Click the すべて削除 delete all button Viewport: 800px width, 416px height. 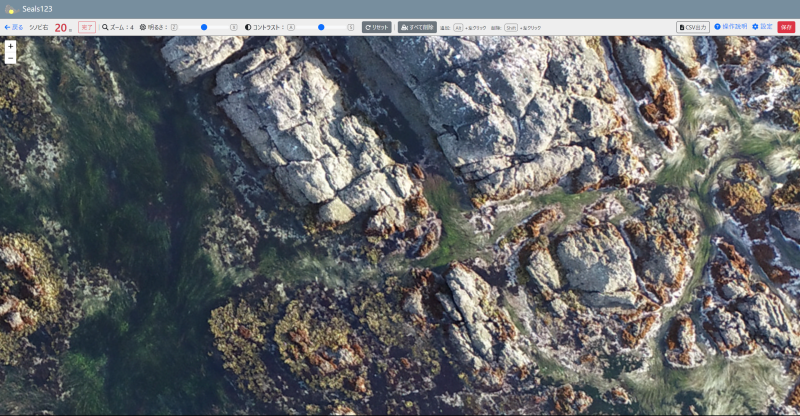coord(417,28)
